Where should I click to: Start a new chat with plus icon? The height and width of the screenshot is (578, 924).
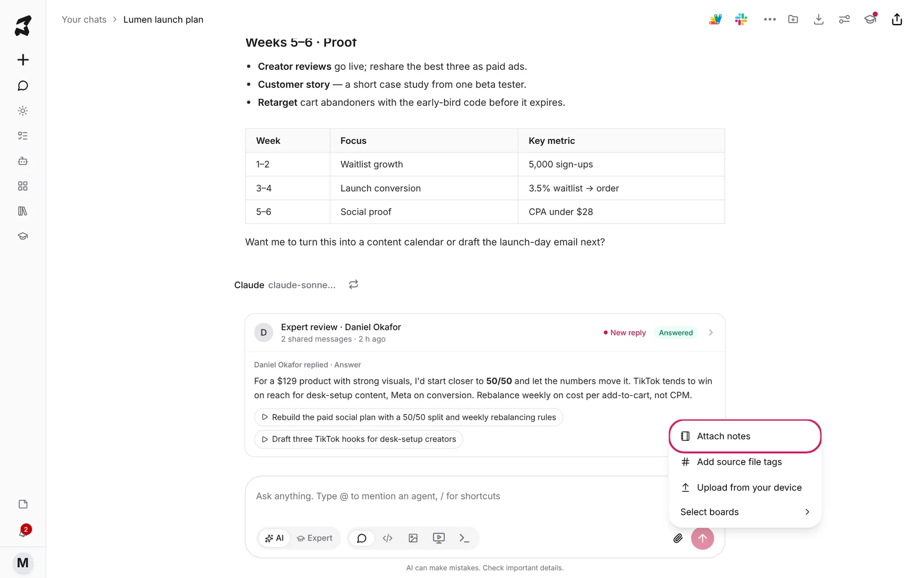[23, 60]
